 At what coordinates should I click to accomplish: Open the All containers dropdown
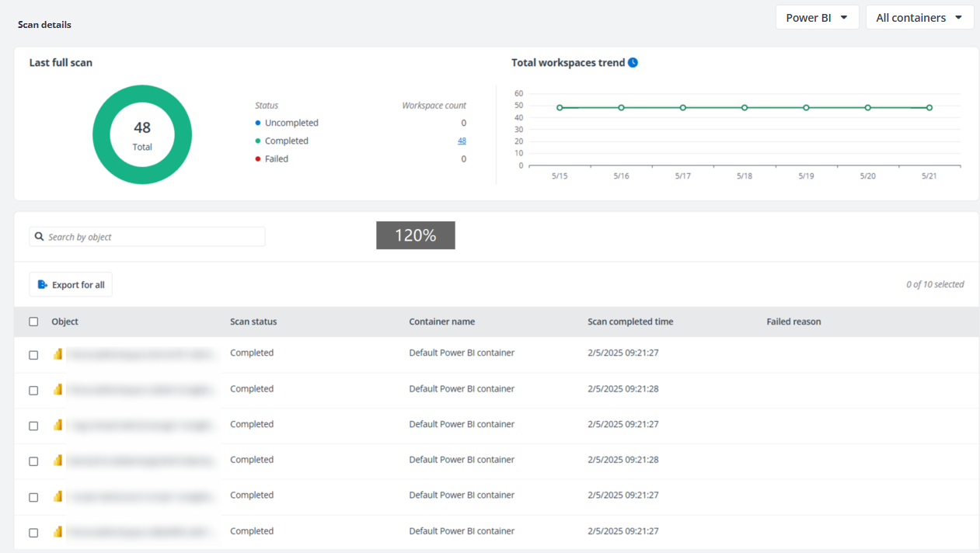click(x=919, y=17)
